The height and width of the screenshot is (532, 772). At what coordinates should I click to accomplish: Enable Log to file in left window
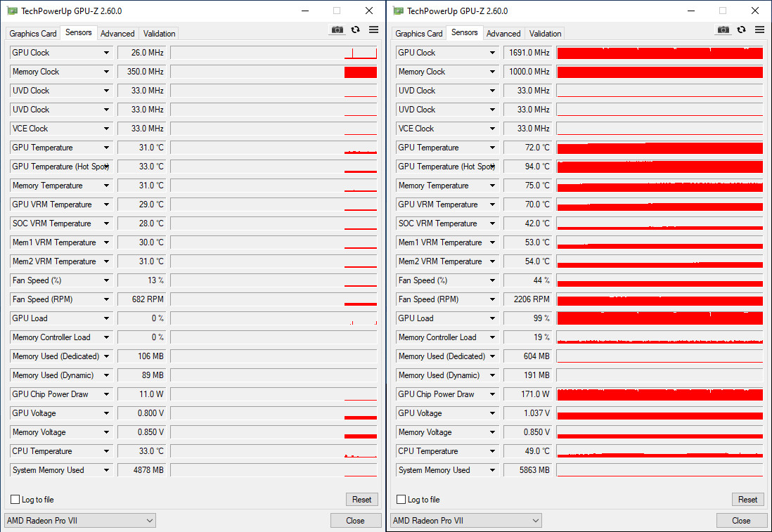pyautogui.click(x=15, y=500)
